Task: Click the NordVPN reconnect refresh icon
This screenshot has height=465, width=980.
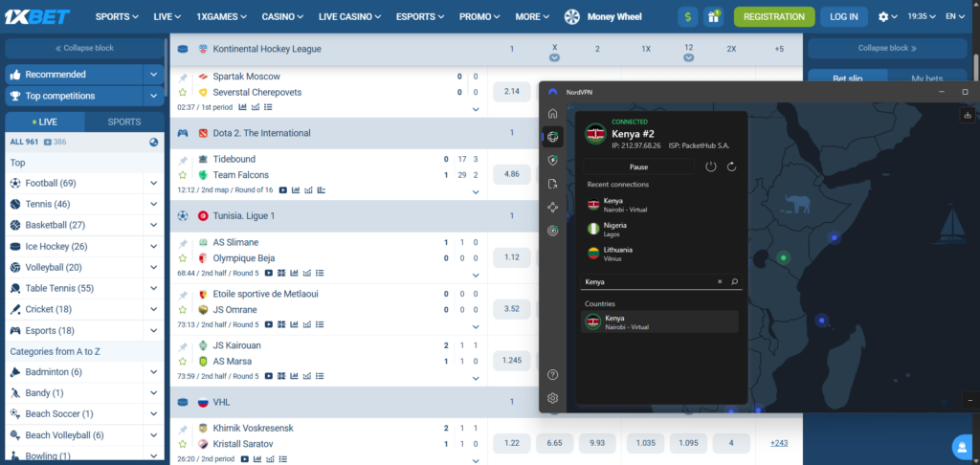Action: (732, 166)
